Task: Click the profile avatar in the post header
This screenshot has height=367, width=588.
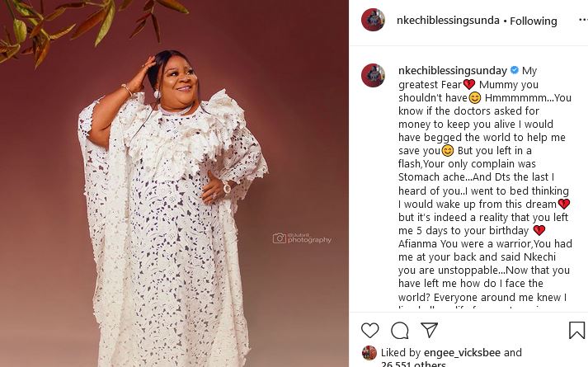Action: [373, 20]
